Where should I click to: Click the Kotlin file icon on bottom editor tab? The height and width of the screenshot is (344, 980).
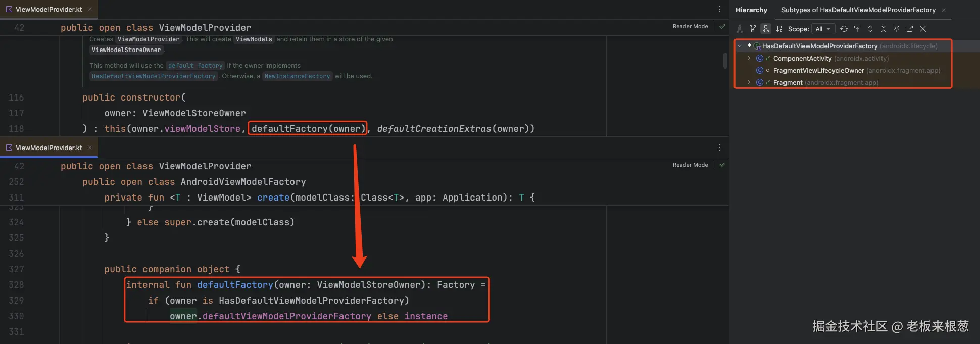[9, 148]
